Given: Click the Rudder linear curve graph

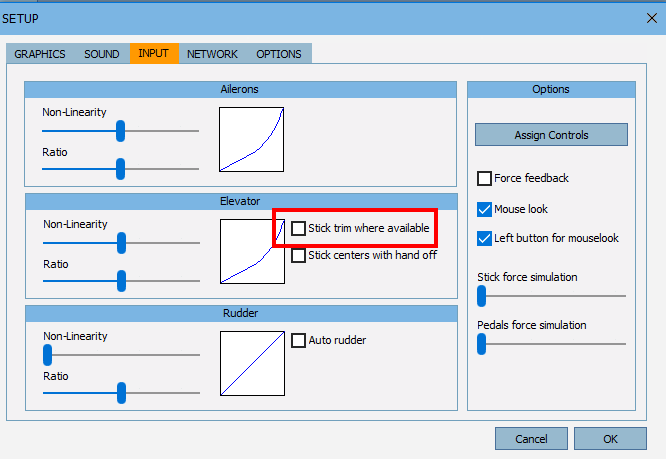Looking at the screenshot, I should point(252,363).
